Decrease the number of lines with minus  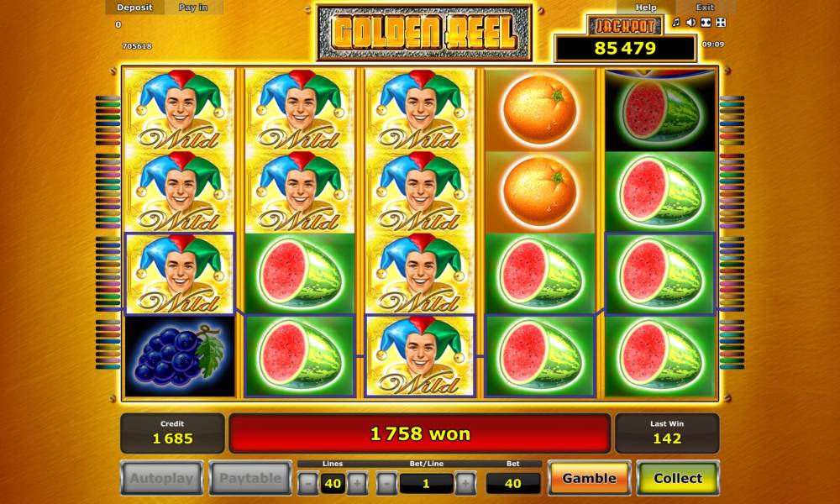(x=308, y=484)
